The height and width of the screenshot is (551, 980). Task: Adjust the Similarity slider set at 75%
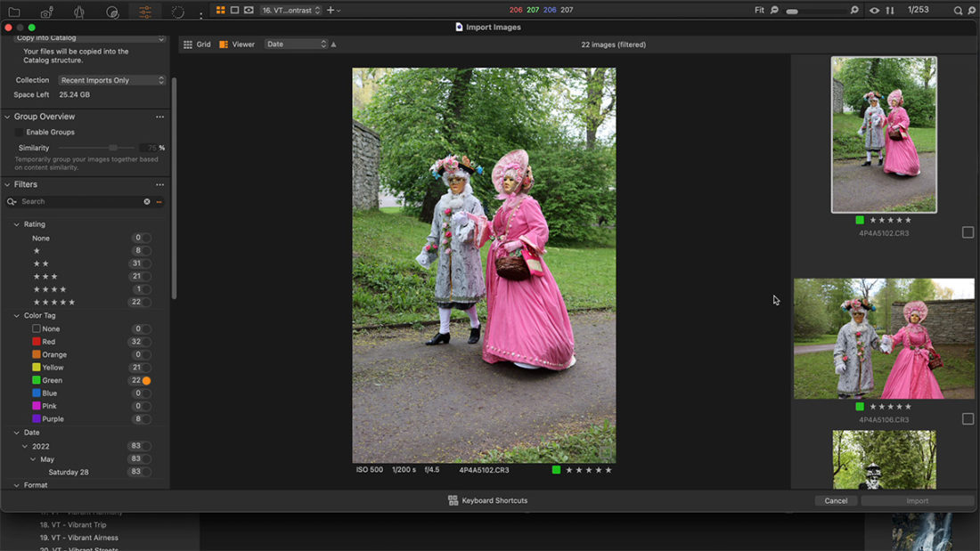coord(112,148)
